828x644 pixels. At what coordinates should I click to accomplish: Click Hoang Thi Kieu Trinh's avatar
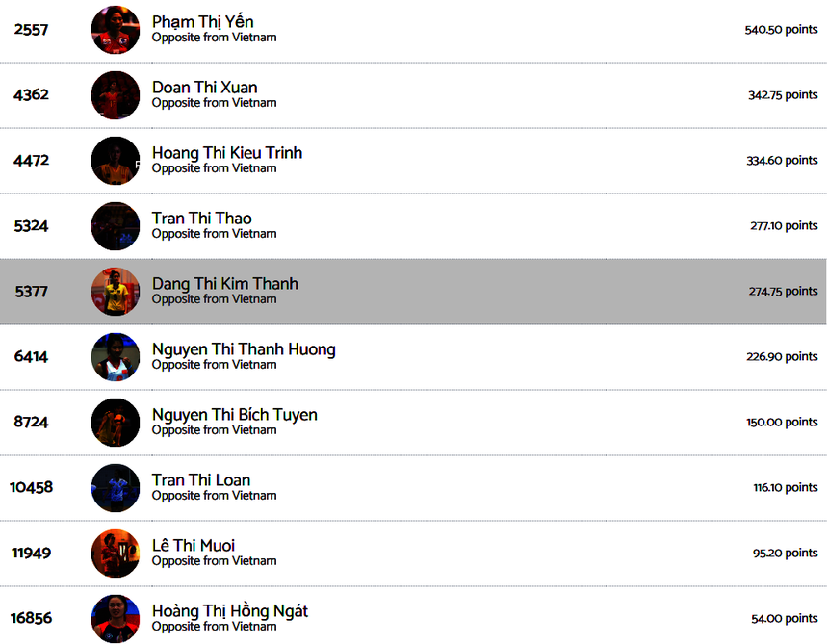pyautogui.click(x=116, y=161)
